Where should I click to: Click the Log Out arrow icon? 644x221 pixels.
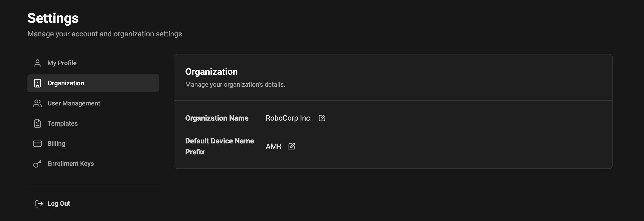39,204
